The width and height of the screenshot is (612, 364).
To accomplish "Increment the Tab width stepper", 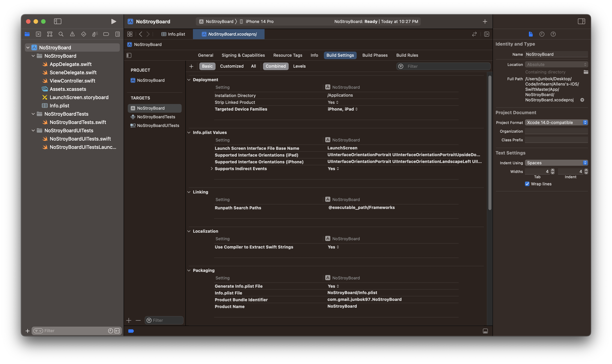I will (553, 170).
